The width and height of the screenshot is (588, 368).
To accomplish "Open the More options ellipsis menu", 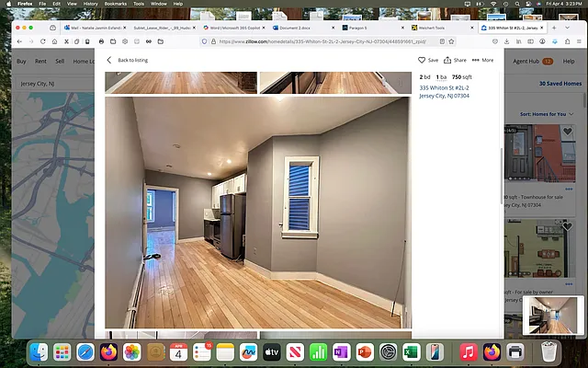I will tap(475, 60).
